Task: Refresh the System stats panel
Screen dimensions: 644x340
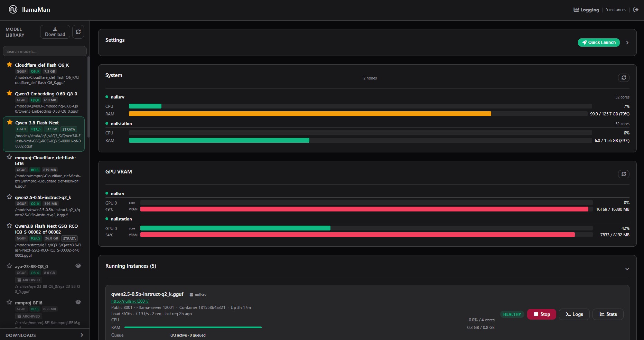Action: pyautogui.click(x=624, y=78)
